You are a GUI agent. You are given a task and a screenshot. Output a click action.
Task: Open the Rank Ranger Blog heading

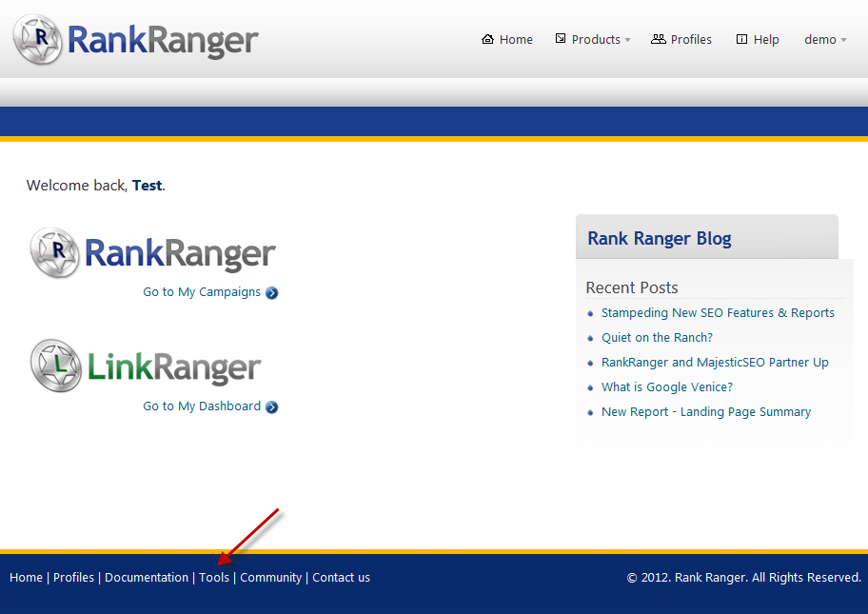tap(660, 239)
